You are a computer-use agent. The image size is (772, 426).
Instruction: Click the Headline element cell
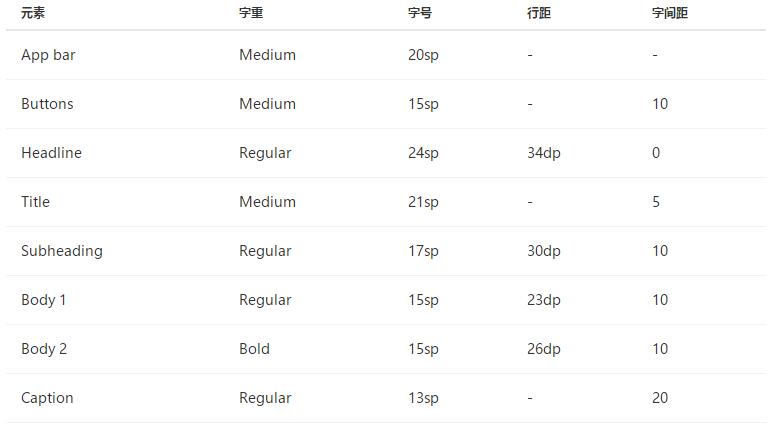pyautogui.click(x=51, y=153)
